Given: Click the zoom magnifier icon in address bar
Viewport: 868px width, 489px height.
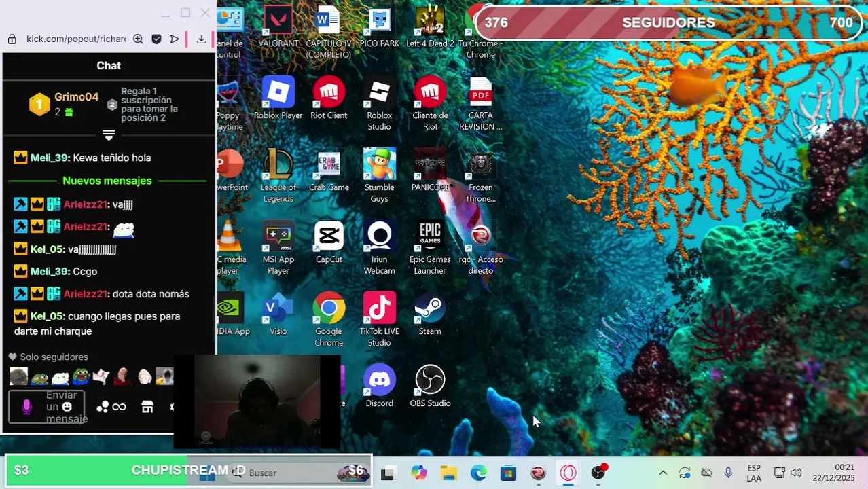Looking at the screenshot, I should [138, 39].
